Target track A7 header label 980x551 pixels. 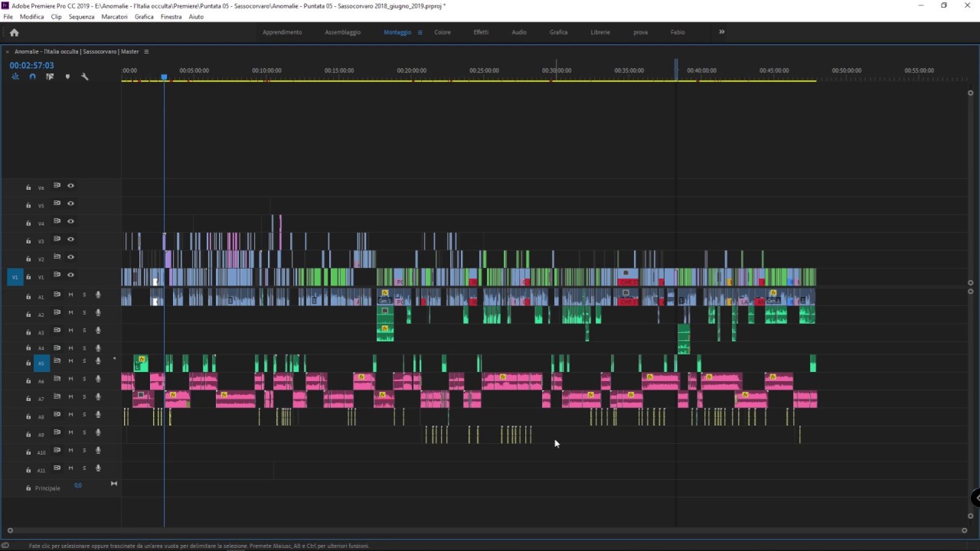point(41,399)
